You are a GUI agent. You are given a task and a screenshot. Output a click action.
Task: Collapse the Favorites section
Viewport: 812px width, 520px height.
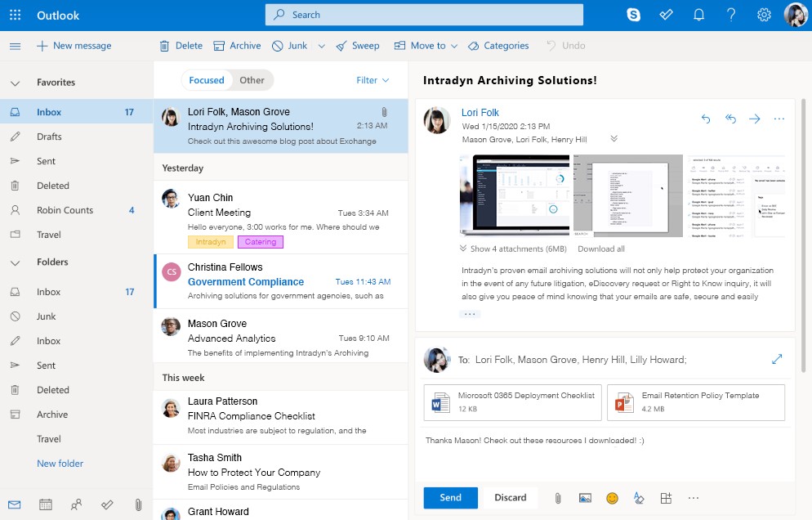(x=15, y=83)
